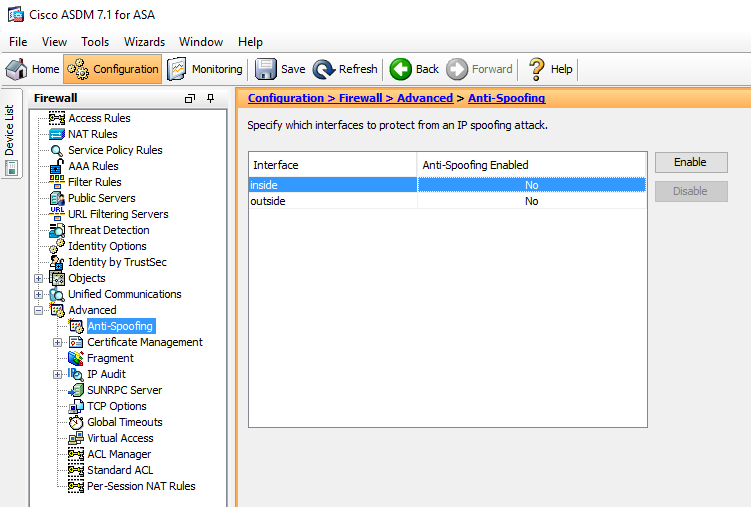Viewport: 751px width, 507px height.
Task: Follow the Firewall breadcrumb link
Action: [360, 98]
